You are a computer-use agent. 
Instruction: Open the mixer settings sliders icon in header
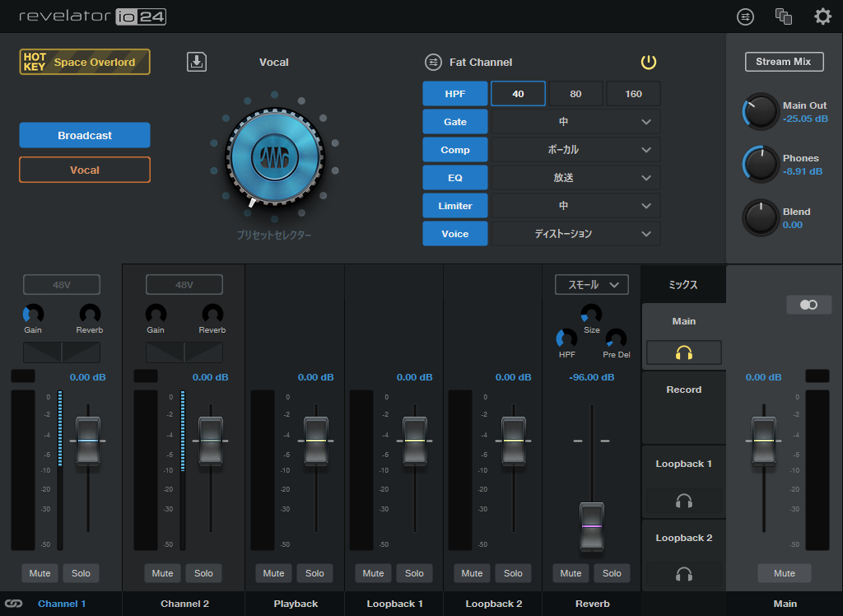pos(745,16)
